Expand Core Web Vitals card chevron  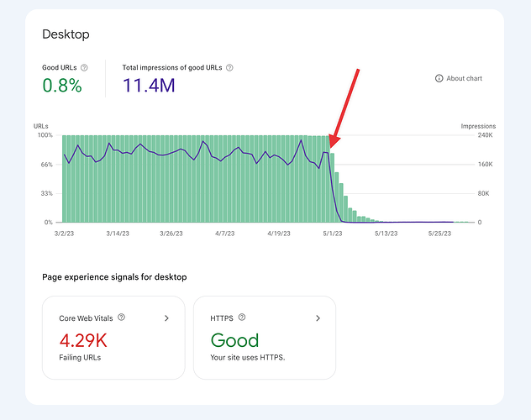[x=166, y=318]
